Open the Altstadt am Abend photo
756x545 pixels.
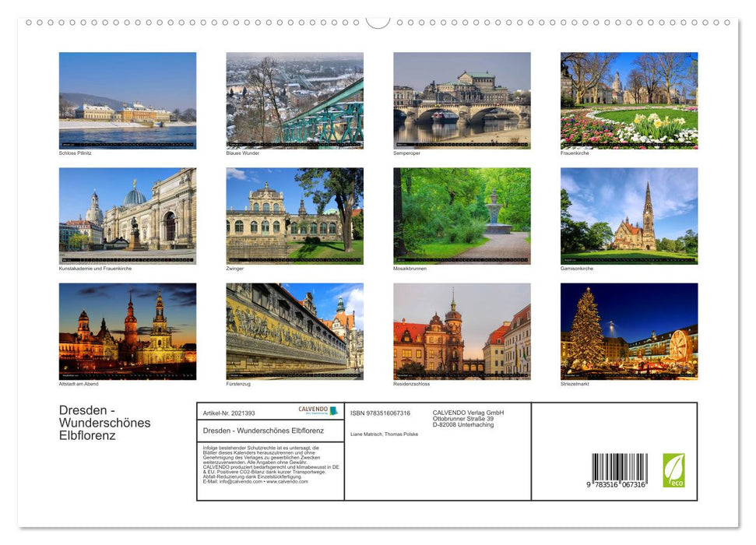128,331
